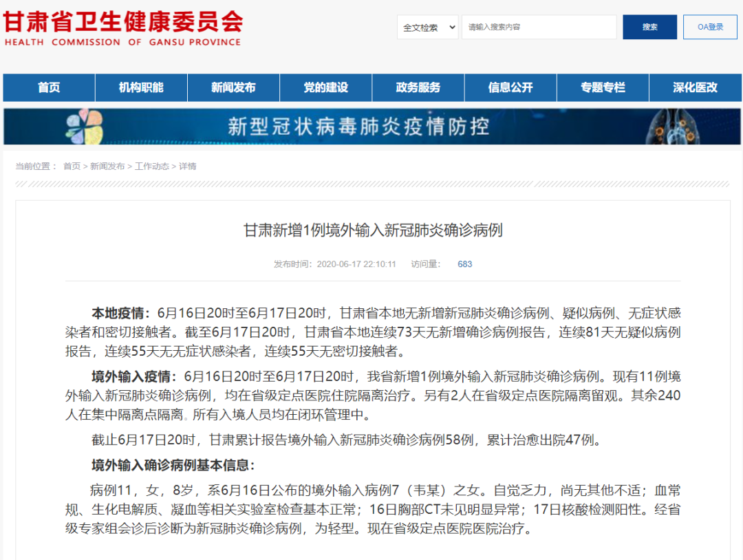Open the 全文检索 search type dropdown
The width and height of the screenshot is (743, 560).
click(x=427, y=28)
